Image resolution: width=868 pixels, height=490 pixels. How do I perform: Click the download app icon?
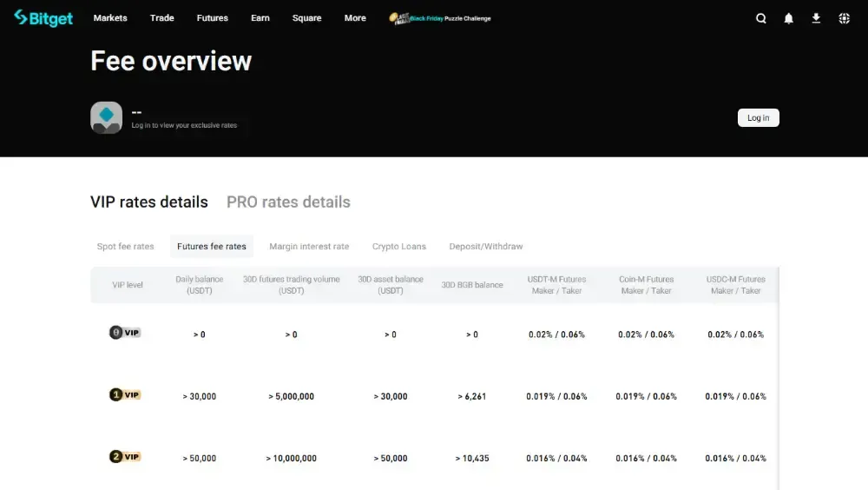817,18
